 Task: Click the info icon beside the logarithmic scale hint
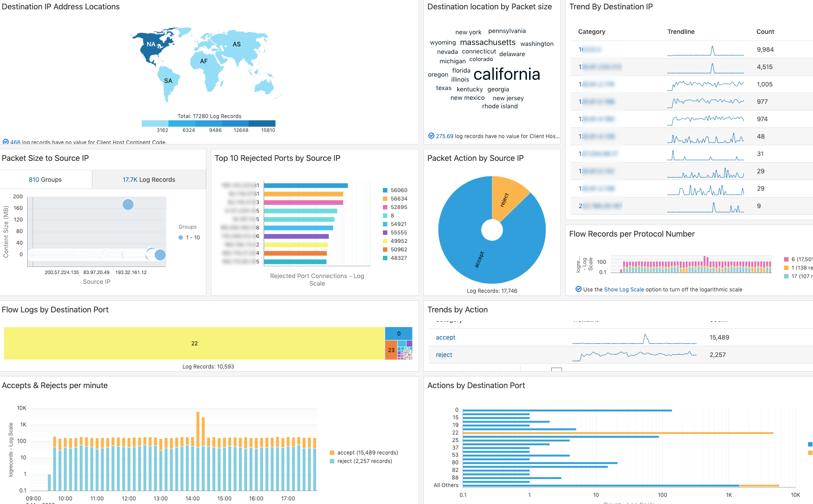click(578, 289)
